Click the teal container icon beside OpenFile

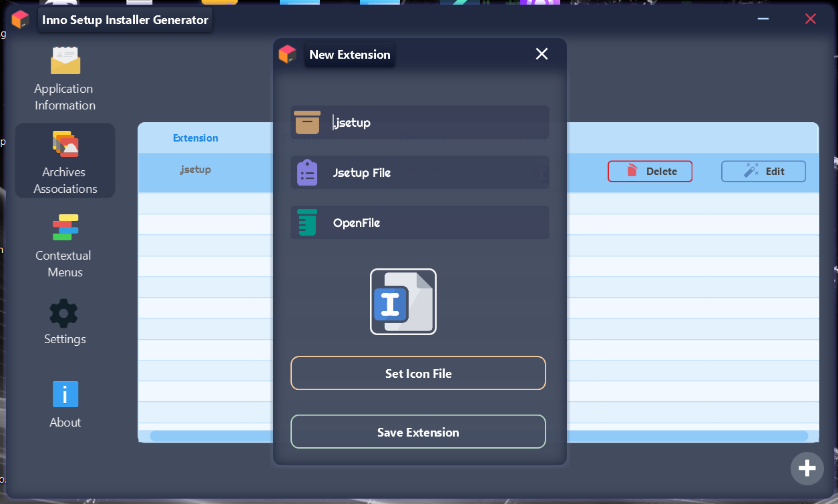coord(307,222)
